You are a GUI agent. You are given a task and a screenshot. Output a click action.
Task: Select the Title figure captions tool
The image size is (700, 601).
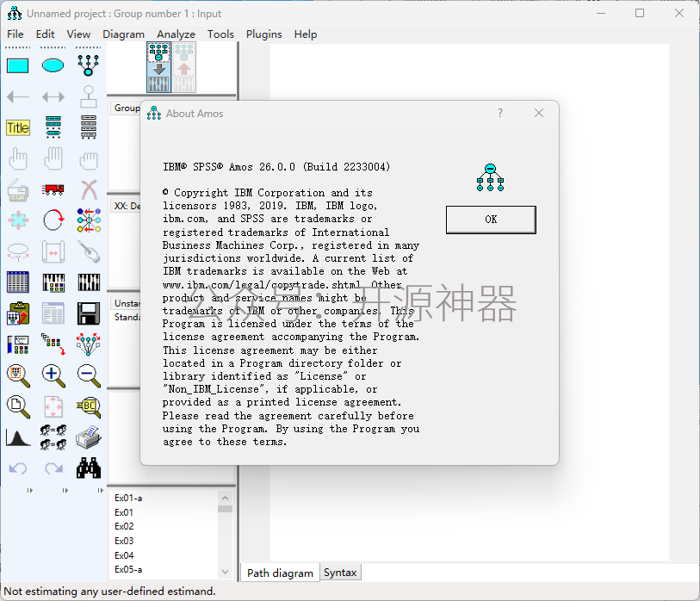(x=18, y=127)
